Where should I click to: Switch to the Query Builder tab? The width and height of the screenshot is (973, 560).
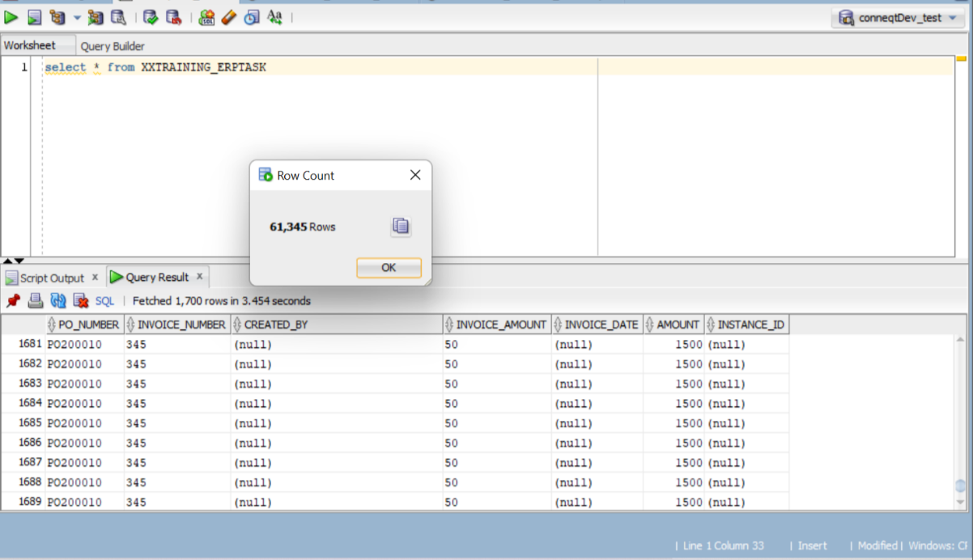pos(113,46)
